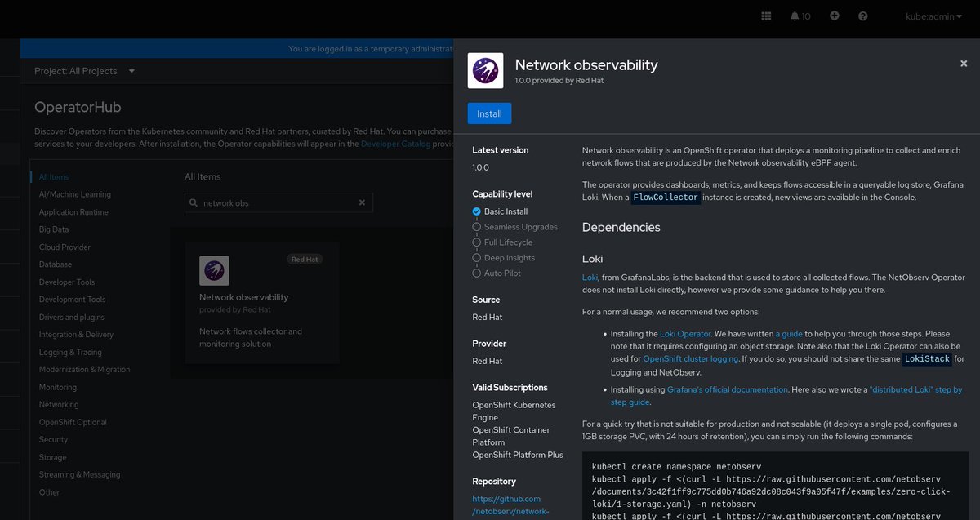Select the AI/Machine Learning category
The height and width of the screenshot is (520, 980).
(75, 194)
